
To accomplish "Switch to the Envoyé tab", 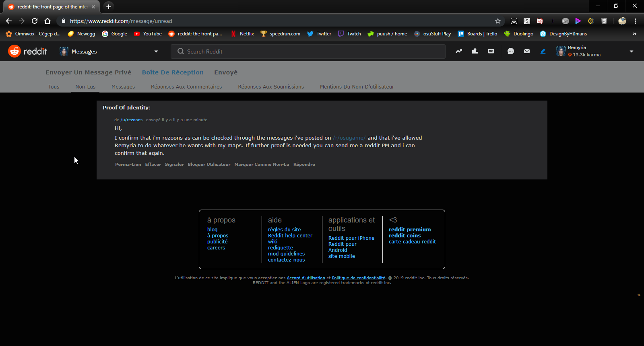I will tap(226, 72).
